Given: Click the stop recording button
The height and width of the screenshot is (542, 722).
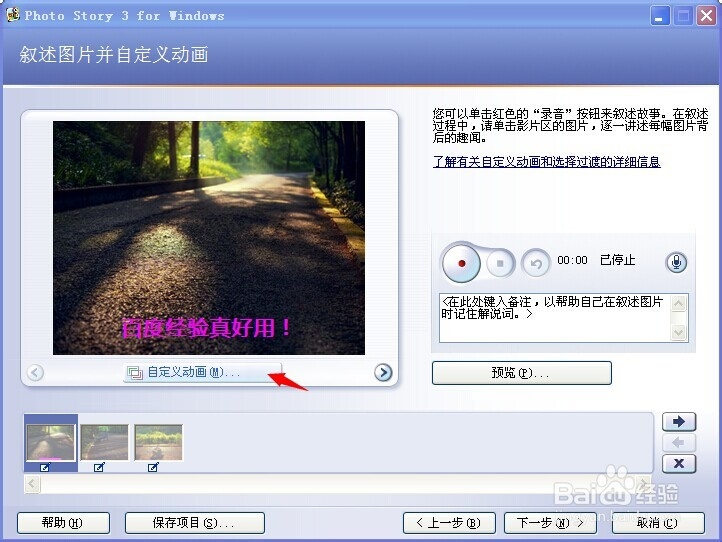Looking at the screenshot, I should pos(501,263).
